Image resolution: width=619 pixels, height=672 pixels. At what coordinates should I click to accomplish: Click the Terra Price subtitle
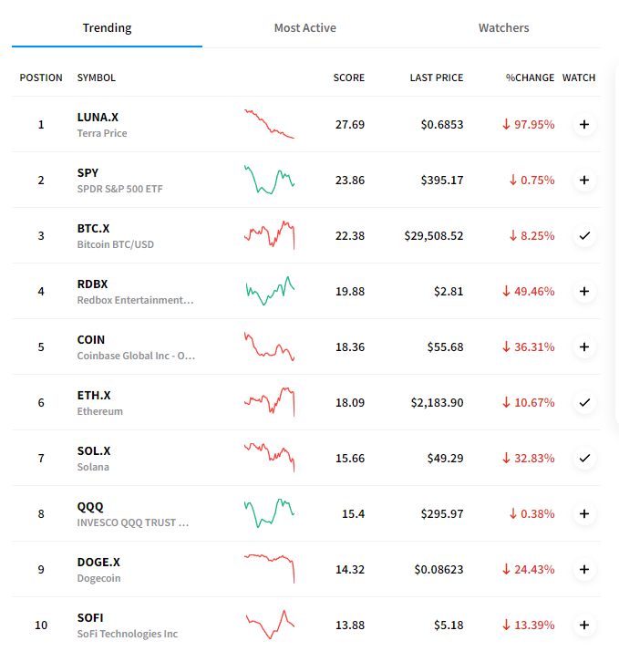102,133
